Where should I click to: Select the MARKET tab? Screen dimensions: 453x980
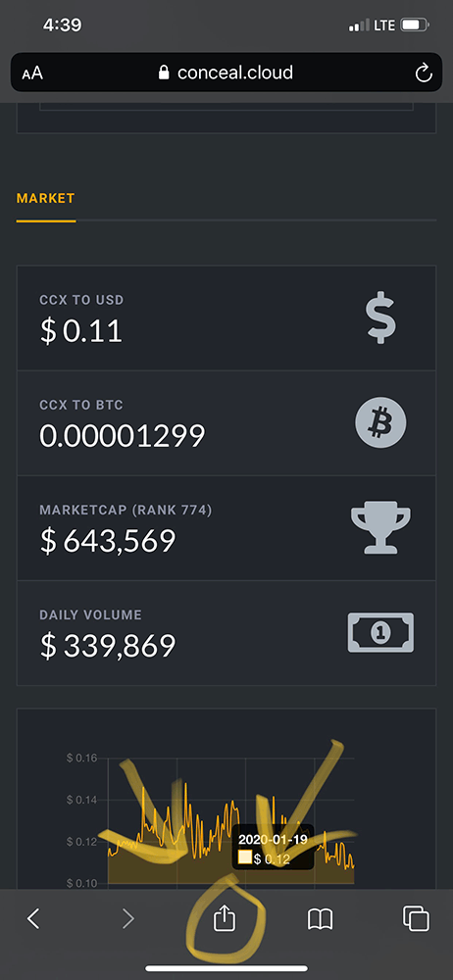pyautogui.click(x=46, y=199)
